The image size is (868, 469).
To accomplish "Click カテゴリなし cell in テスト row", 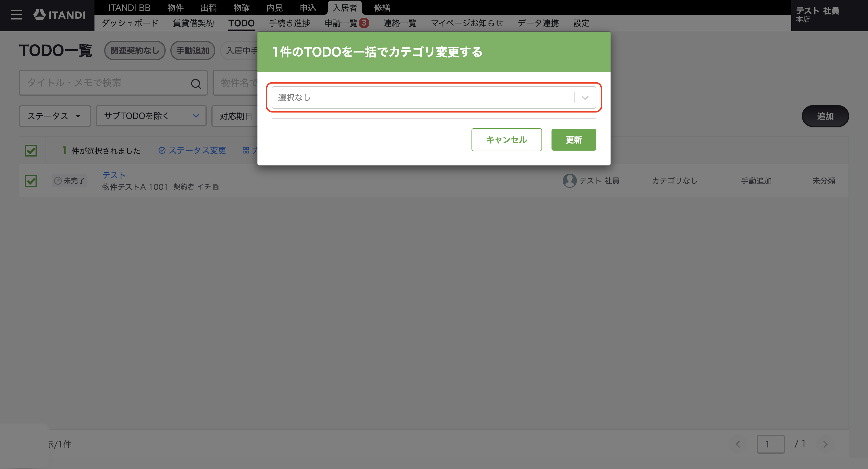I will (x=674, y=181).
